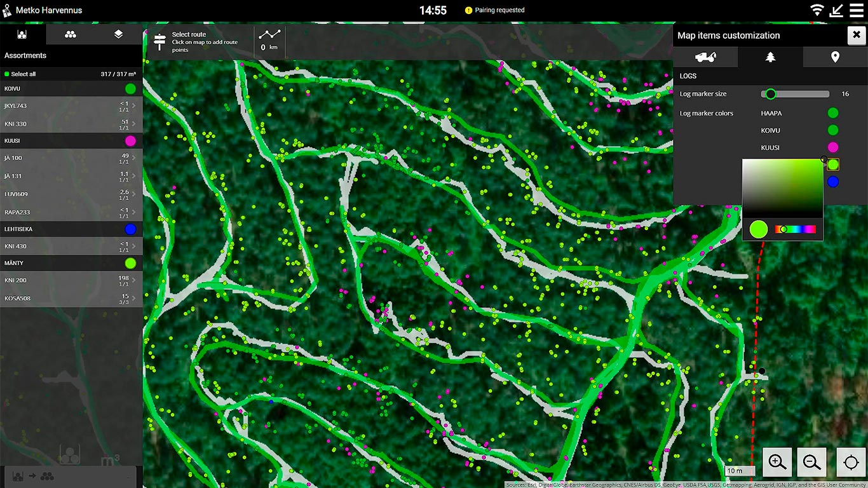
Task: Click the KNI 200 assortment name
Action: (16, 280)
